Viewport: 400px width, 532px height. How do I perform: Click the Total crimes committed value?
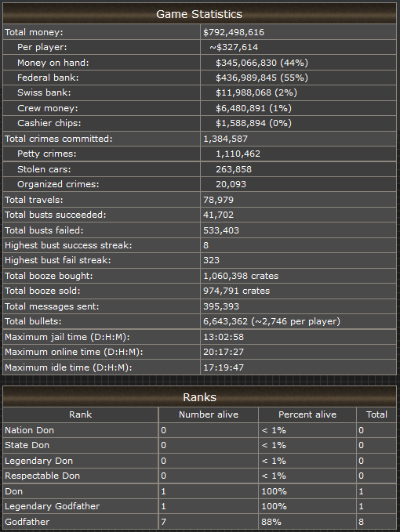(x=225, y=139)
